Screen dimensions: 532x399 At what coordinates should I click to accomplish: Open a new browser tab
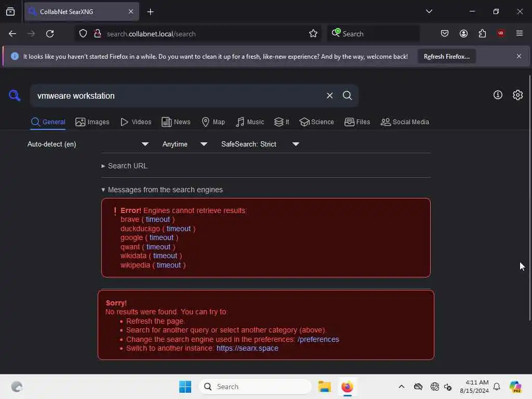click(150, 12)
